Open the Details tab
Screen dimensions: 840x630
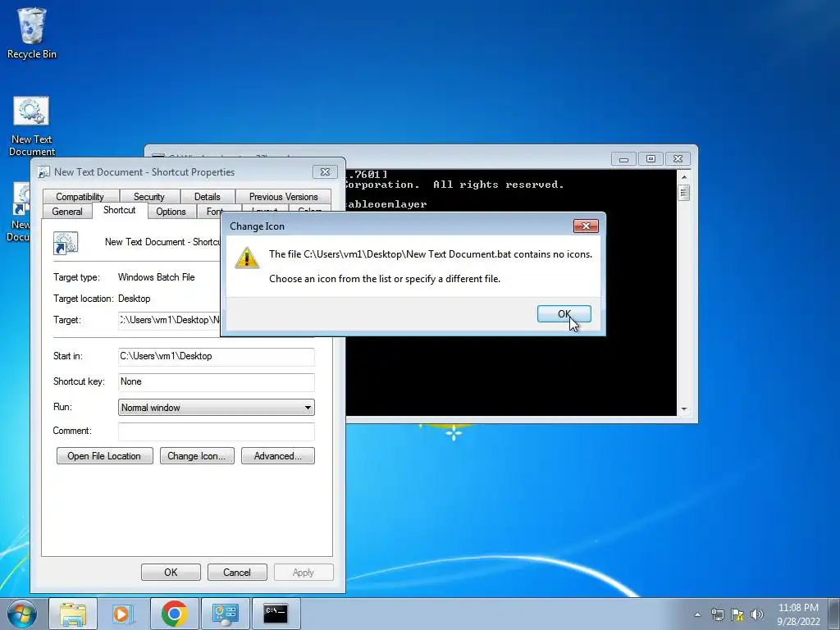coord(208,197)
